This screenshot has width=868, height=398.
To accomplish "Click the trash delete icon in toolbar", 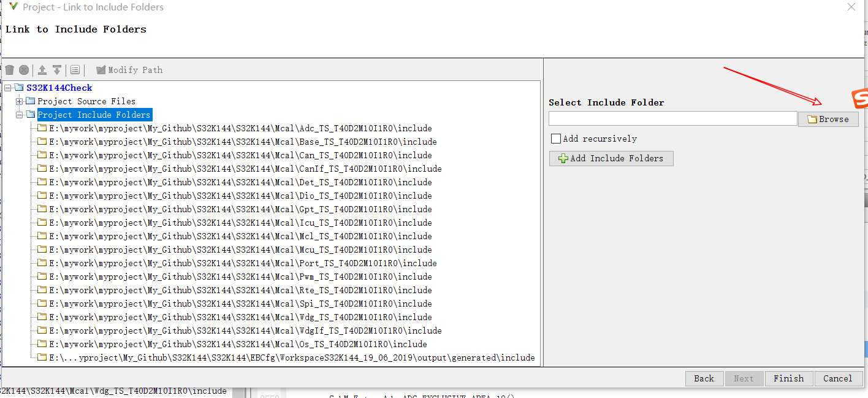I will [x=9, y=70].
